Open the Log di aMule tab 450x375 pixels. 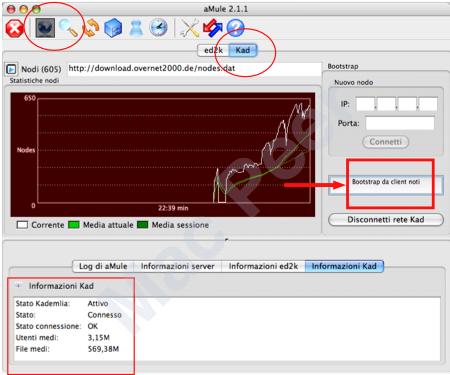click(103, 266)
